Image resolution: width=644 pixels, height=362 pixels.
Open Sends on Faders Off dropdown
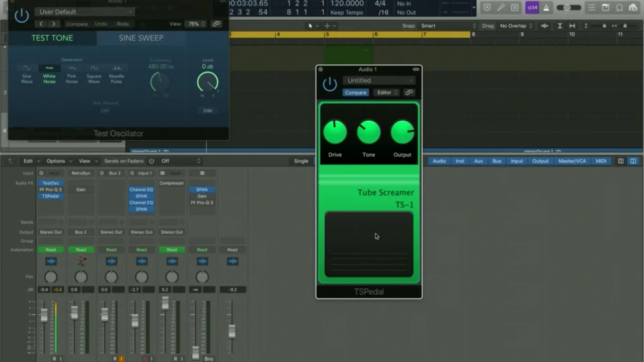point(180,161)
